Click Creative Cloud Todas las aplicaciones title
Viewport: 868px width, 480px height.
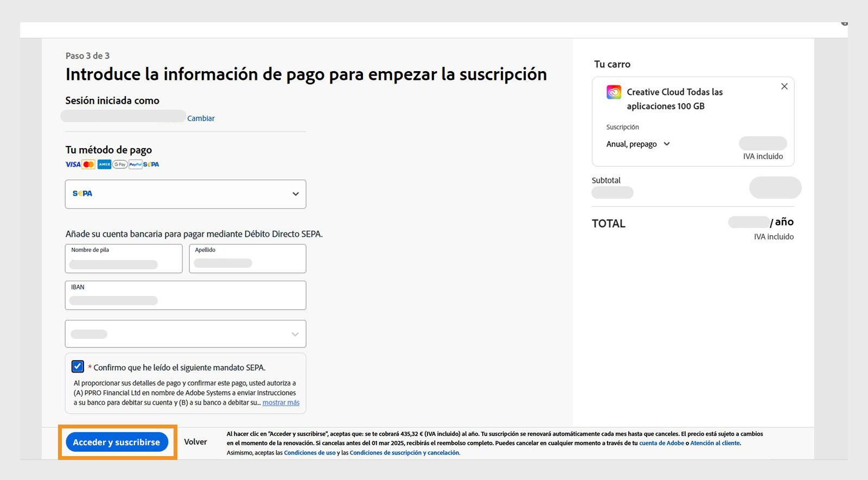click(x=675, y=99)
